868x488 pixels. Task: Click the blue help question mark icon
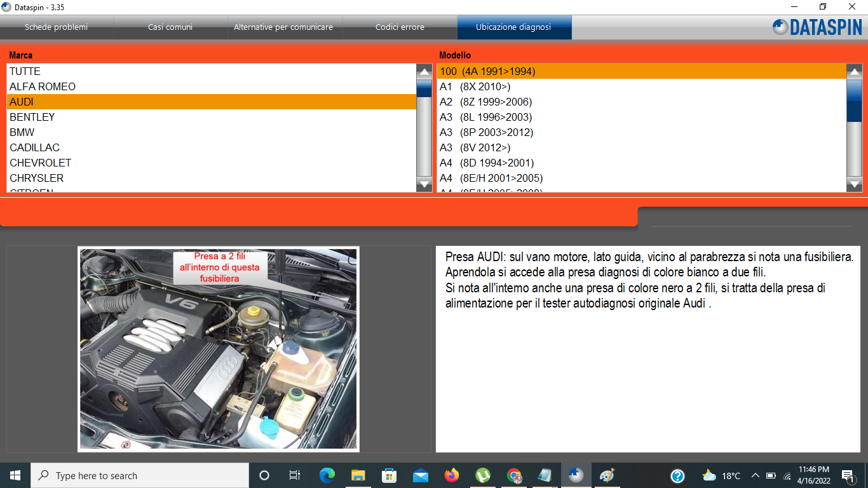tap(677, 475)
